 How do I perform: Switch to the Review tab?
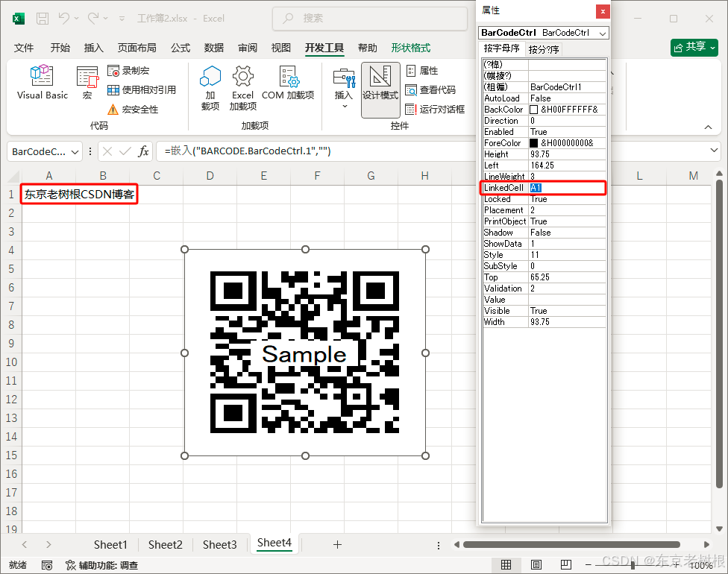click(x=247, y=48)
